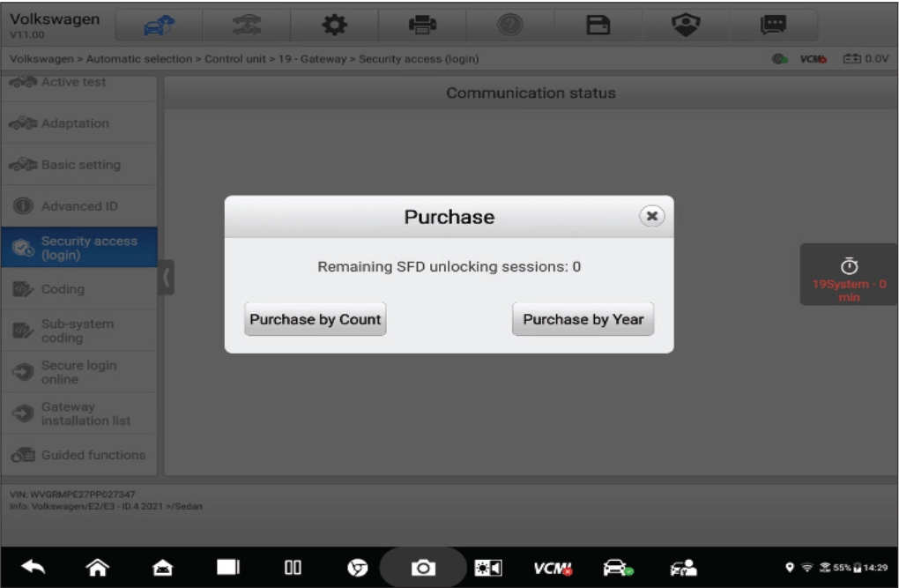Tap the Android home icon
The height and width of the screenshot is (588, 899).
coord(98,568)
